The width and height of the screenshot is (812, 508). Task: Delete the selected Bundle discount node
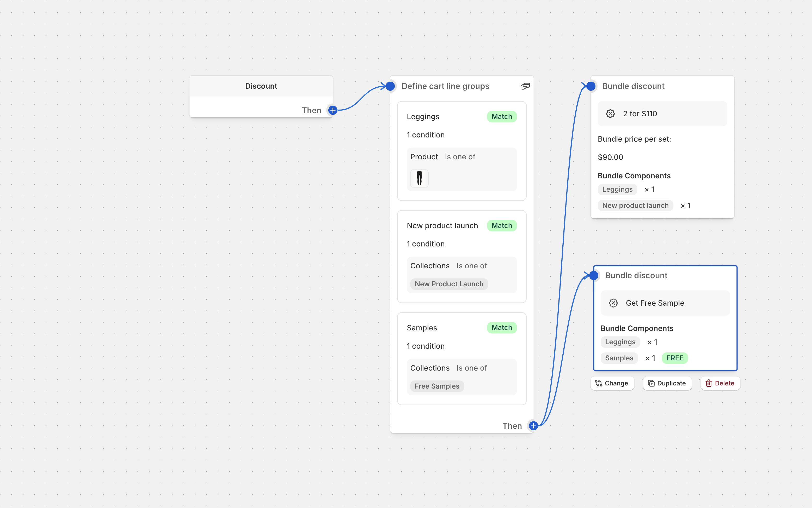[x=720, y=383]
